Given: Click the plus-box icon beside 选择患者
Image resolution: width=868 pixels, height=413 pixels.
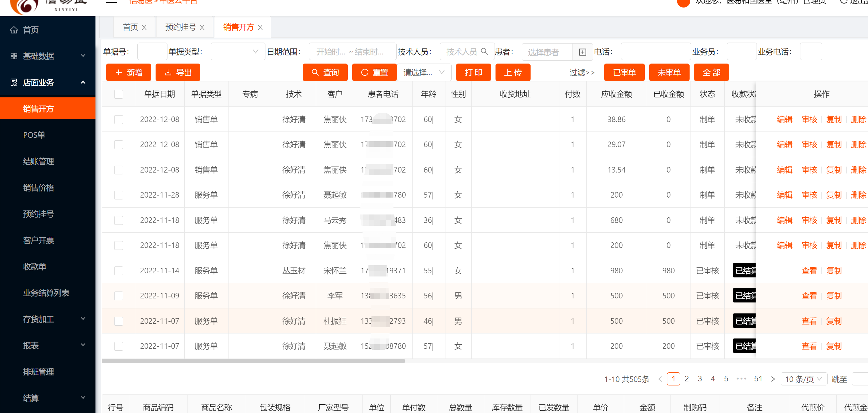Looking at the screenshot, I should 583,52.
